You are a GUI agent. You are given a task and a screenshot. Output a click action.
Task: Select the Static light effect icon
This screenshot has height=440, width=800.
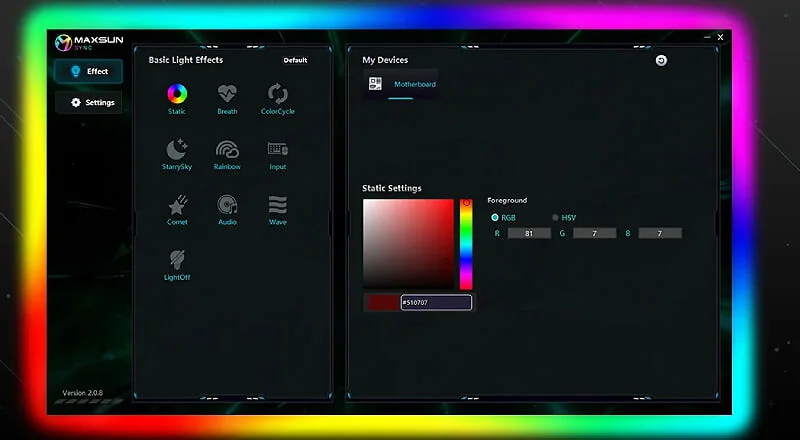(x=177, y=94)
